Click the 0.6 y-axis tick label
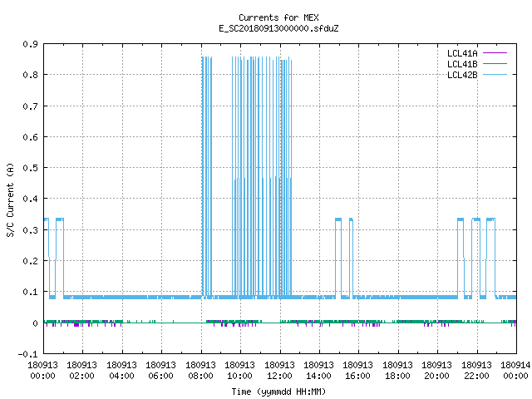 [30, 137]
